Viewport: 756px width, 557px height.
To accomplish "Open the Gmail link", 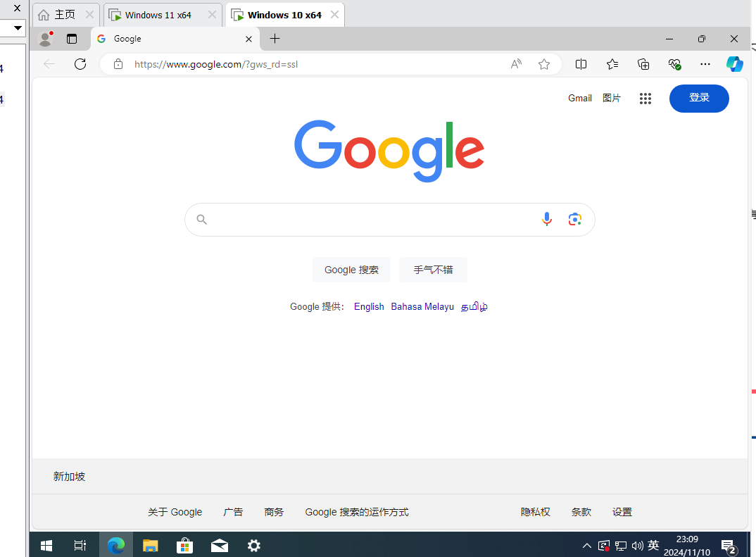I will tap(580, 99).
